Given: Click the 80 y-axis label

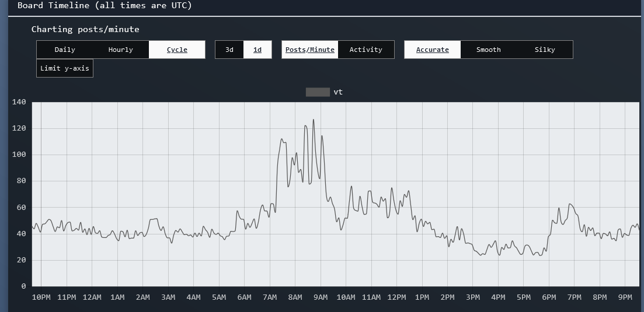Looking at the screenshot, I should pyautogui.click(x=21, y=181).
